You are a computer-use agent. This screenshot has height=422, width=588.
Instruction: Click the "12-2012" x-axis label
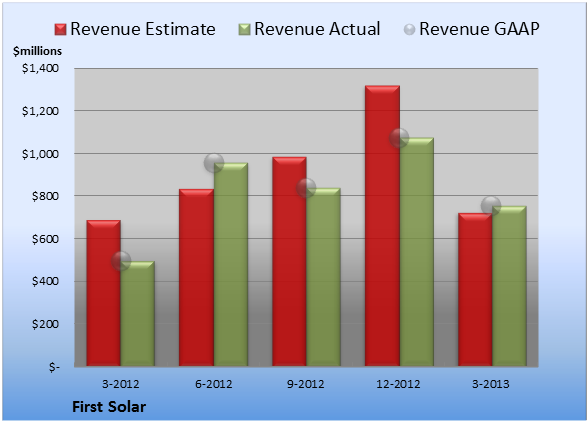[x=398, y=384]
